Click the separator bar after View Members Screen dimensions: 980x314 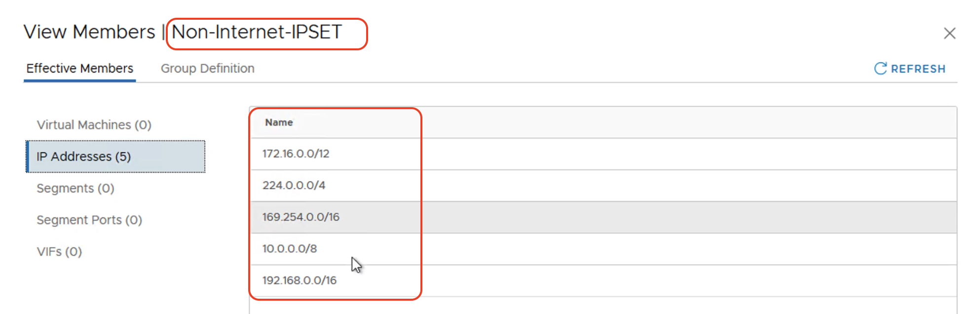coord(163,32)
